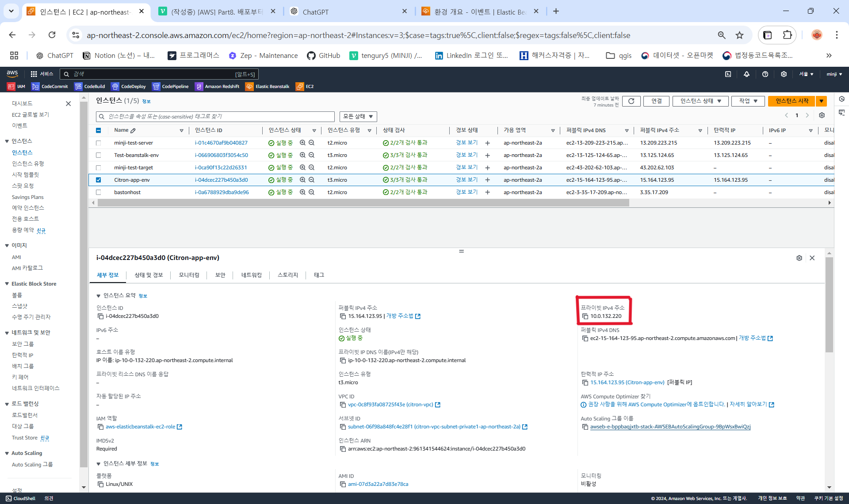
Task: Open the citron-vpc VPC ID link
Action: coord(390,405)
